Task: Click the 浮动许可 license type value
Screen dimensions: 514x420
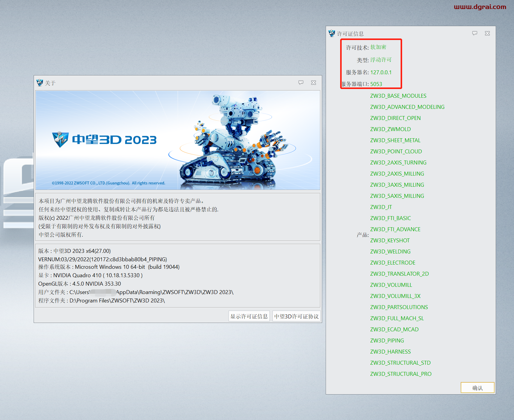Action: pos(381,60)
